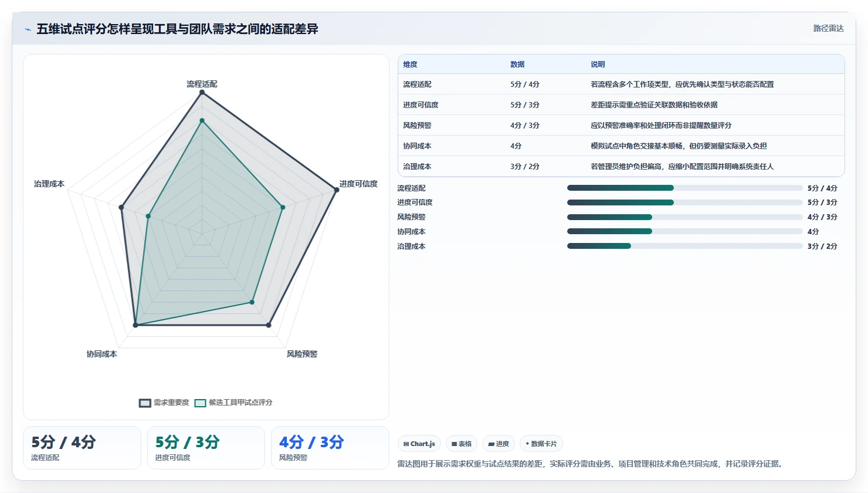
Task: Click the title 五维试点评分怎样呈现工具与团队需求之间的适配差异
Action: [177, 29]
